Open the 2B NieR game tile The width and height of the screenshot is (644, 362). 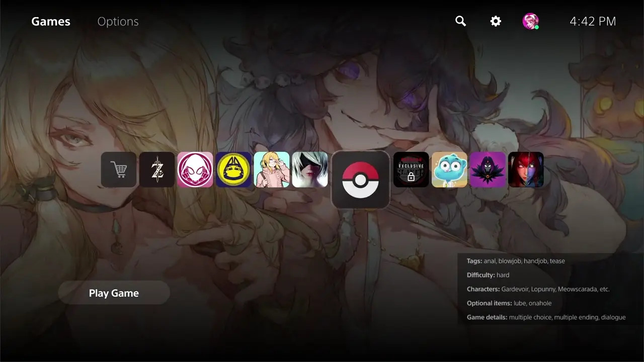[310, 169]
